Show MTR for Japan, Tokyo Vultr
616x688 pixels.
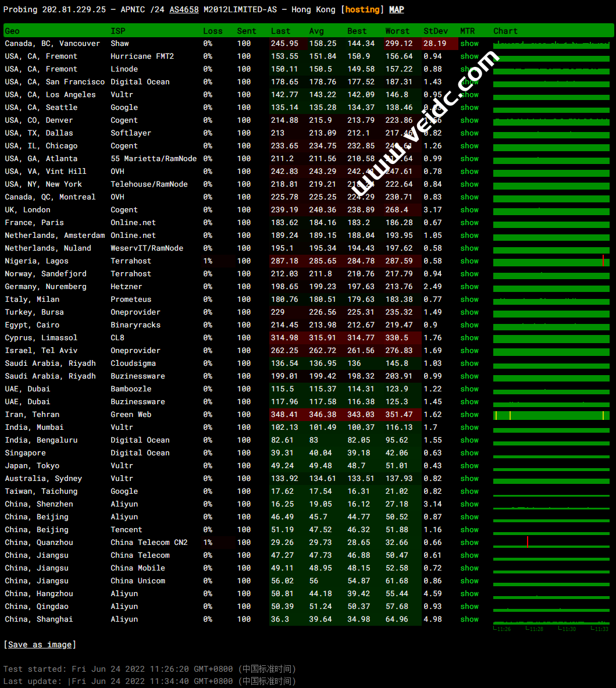tap(469, 466)
